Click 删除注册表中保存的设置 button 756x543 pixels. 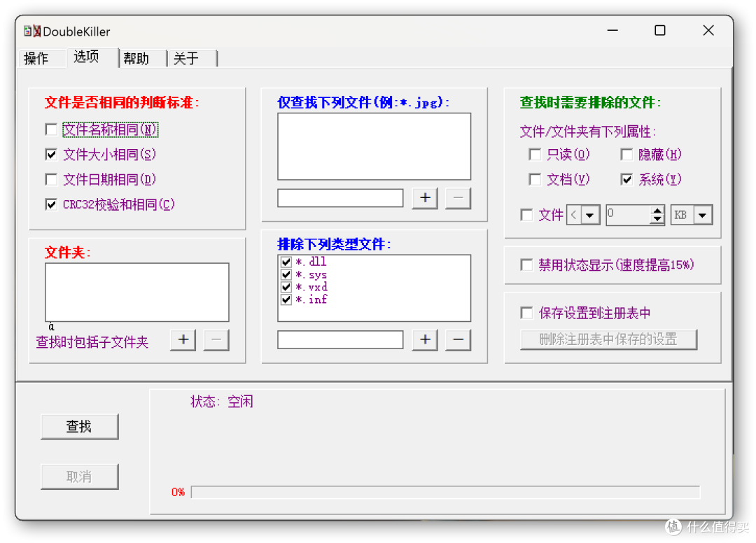pyautogui.click(x=608, y=339)
